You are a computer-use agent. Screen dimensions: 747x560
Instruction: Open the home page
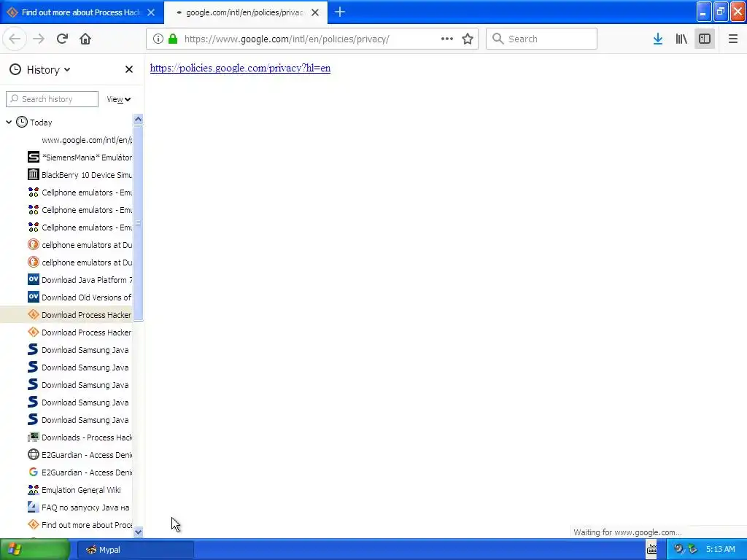(85, 39)
